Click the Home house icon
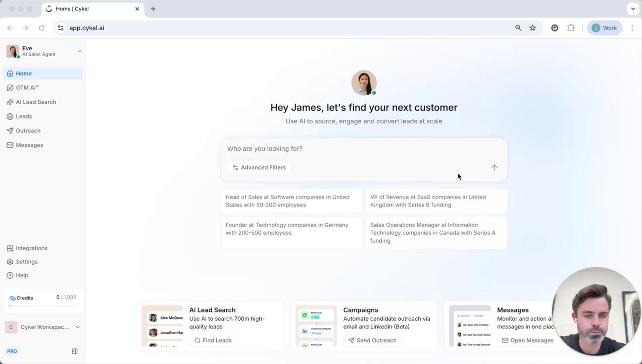Screen dimensions: 642x364 [10, 73]
